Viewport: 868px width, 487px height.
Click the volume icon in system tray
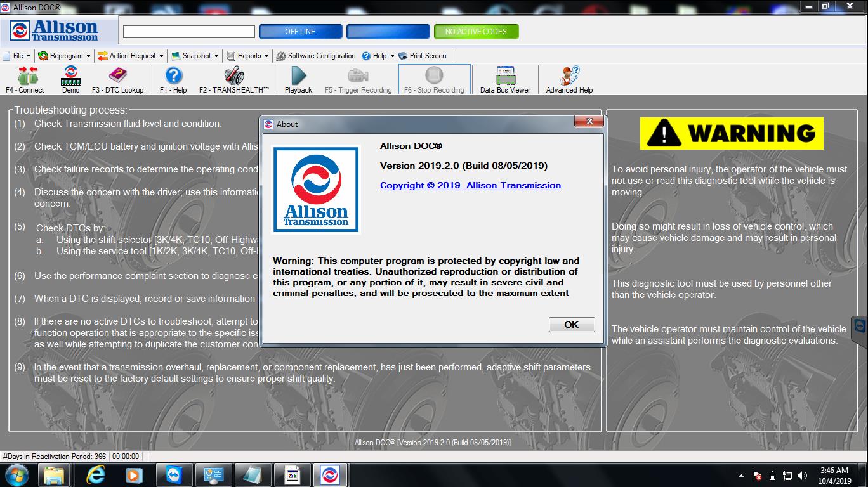click(x=803, y=476)
